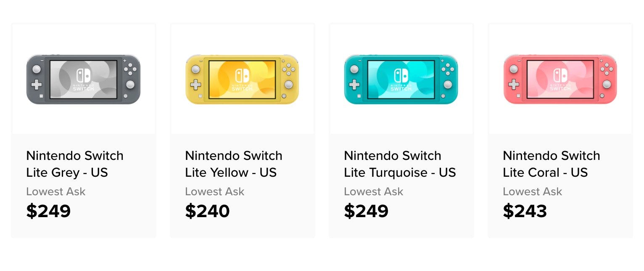Open the Nintendo Switch Lite Grey - US title
This screenshot has height=271, width=644.
(x=75, y=164)
